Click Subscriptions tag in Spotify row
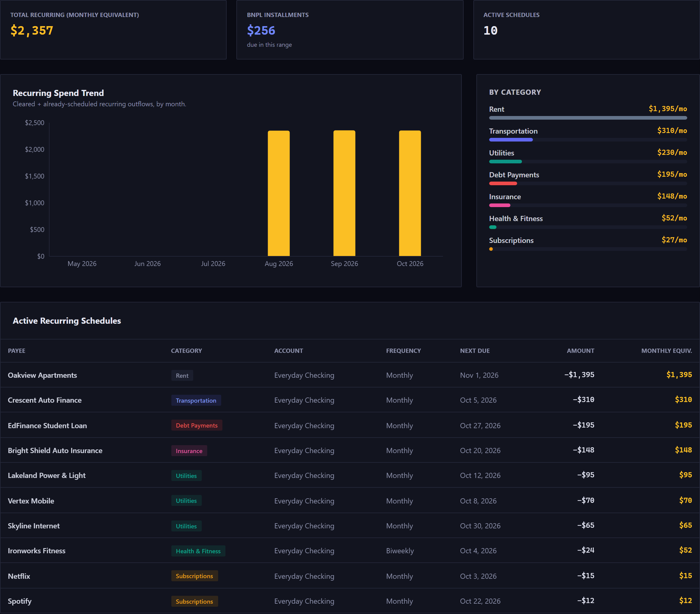The image size is (700, 614). pos(194,601)
